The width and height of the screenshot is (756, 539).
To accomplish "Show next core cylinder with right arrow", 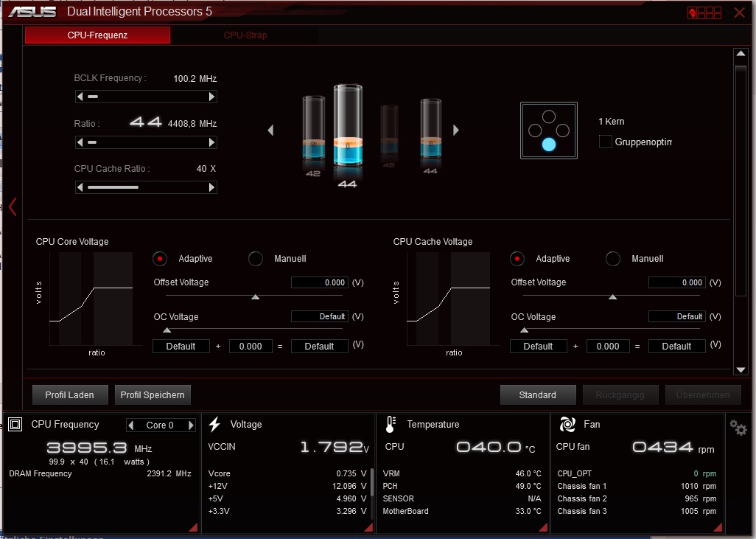I will [455, 131].
